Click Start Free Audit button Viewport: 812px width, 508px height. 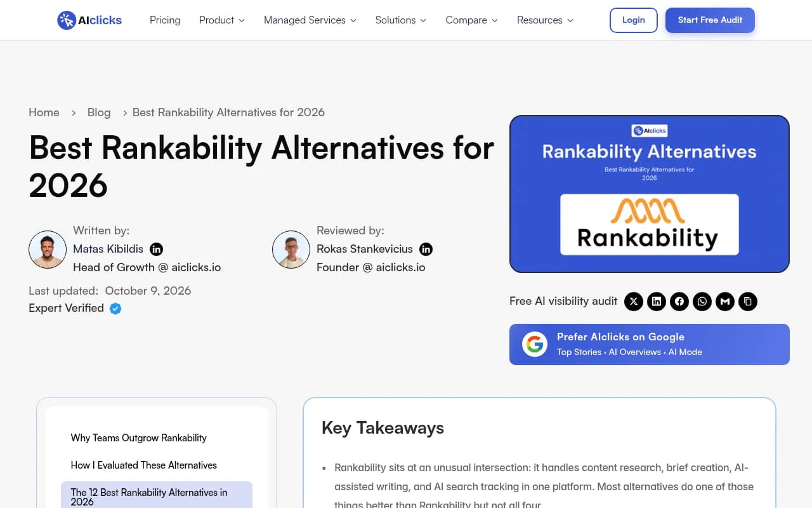(710, 20)
